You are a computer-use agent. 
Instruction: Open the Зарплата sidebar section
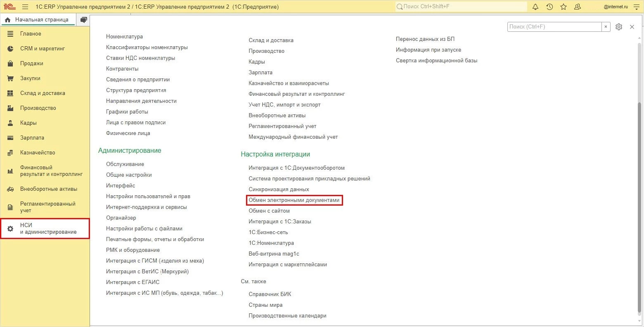(x=45, y=138)
